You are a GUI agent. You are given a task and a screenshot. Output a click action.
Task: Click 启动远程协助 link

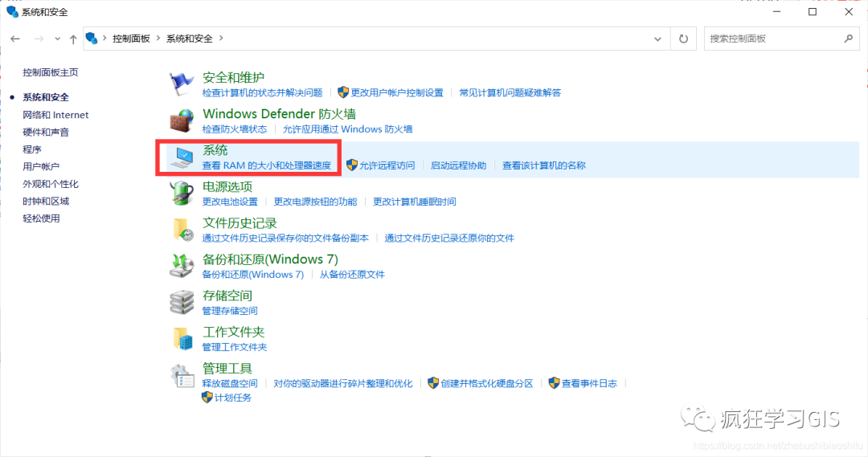458,165
